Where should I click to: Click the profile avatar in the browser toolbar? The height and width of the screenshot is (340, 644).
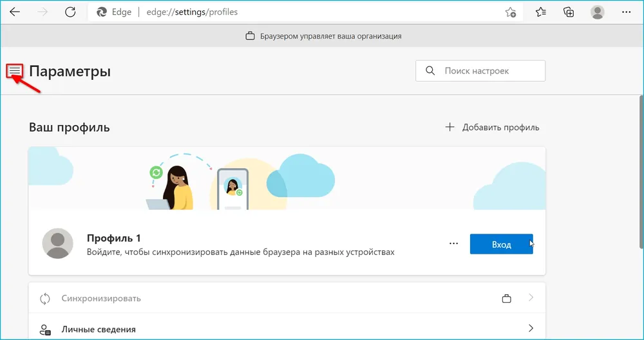(x=598, y=12)
